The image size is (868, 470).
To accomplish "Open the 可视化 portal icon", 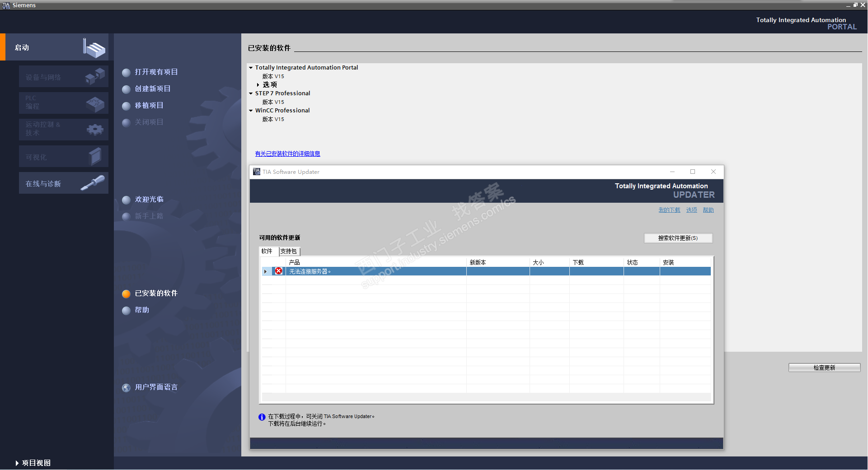I will pyautogui.click(x=95, y=157).
